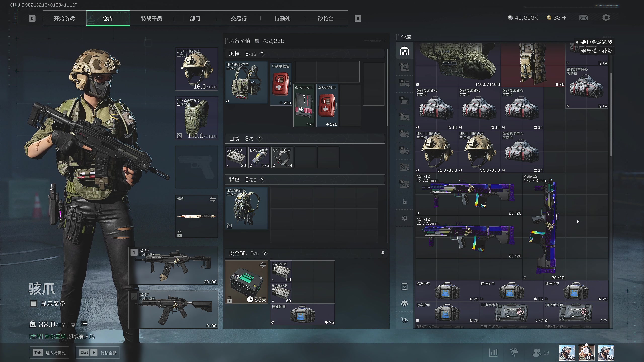
Task: Open the 胸挂 help question mark
Action: (x=262, y=54)
